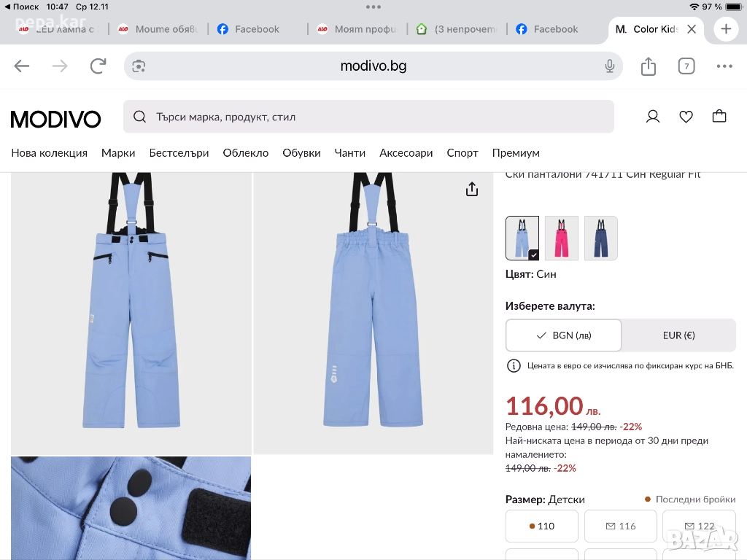
Task: Open the Safari more options ellipsis menu
Action: pyautogui.click(x=724, y=66)
